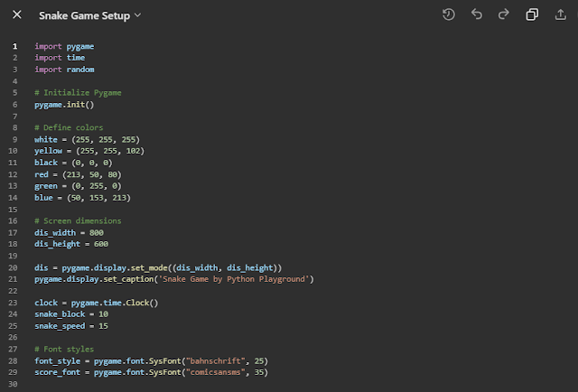Image resolution: width=578 pixels, height=392 pixels.
Task: Click the '# Initialize Pygame' comment
Action: point(78,92)
